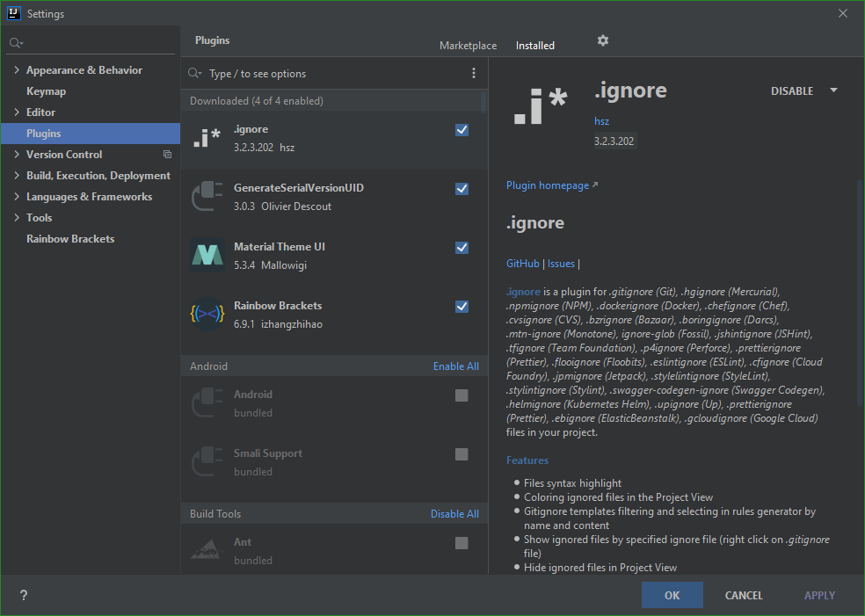Open the three-dot menu beside plugin search
Image resolution: width=865 pixels, height=616 pixels.
tap(474, 73)
